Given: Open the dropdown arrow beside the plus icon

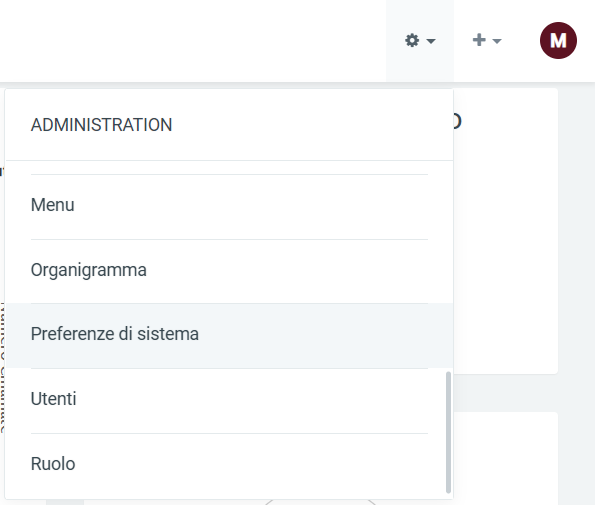Looking at the screenshot, I should click(497, 41).
